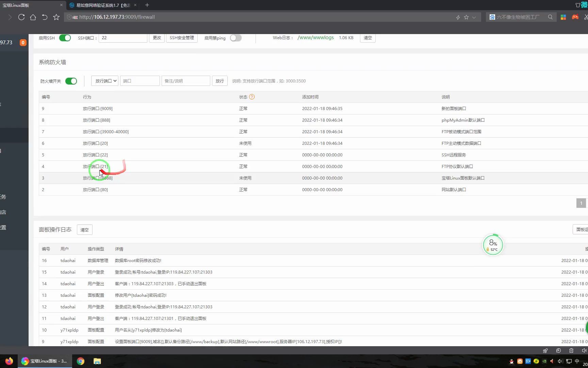Click the 端口 input field
This screenshot has width=588, height=368.
[x=140, y=81]
